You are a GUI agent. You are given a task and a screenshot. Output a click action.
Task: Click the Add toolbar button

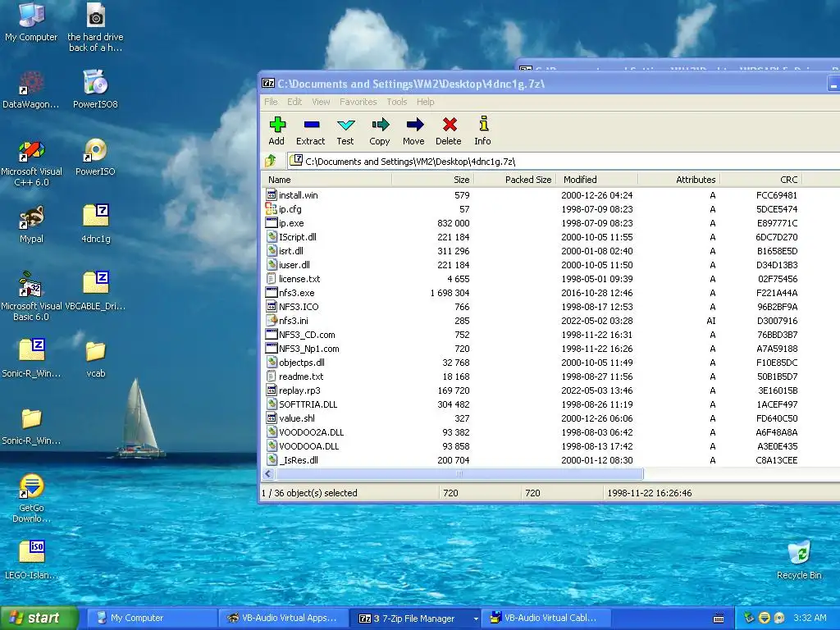pos(276,130)
